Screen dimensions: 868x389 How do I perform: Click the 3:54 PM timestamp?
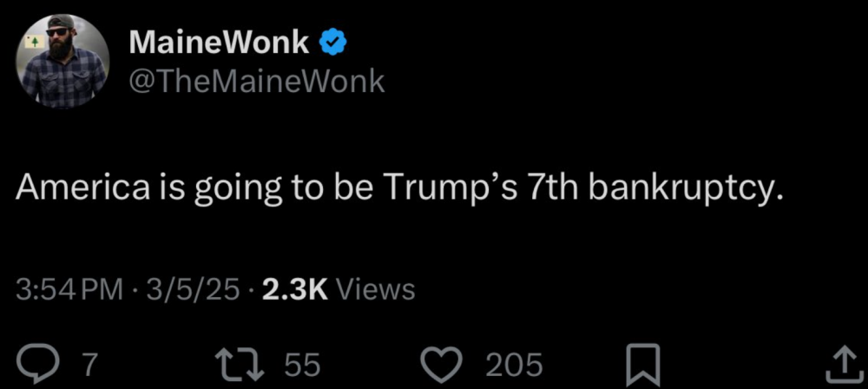[70, 289]
